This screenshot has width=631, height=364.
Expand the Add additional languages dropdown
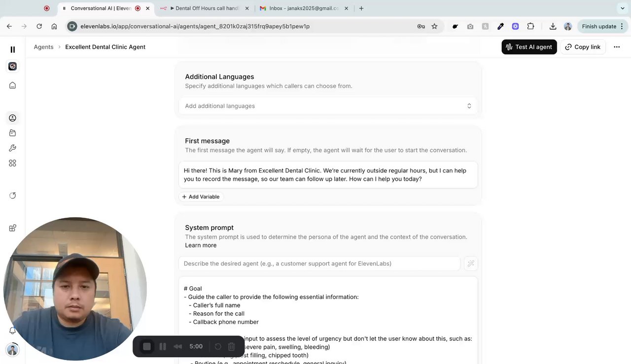(328, 106)
